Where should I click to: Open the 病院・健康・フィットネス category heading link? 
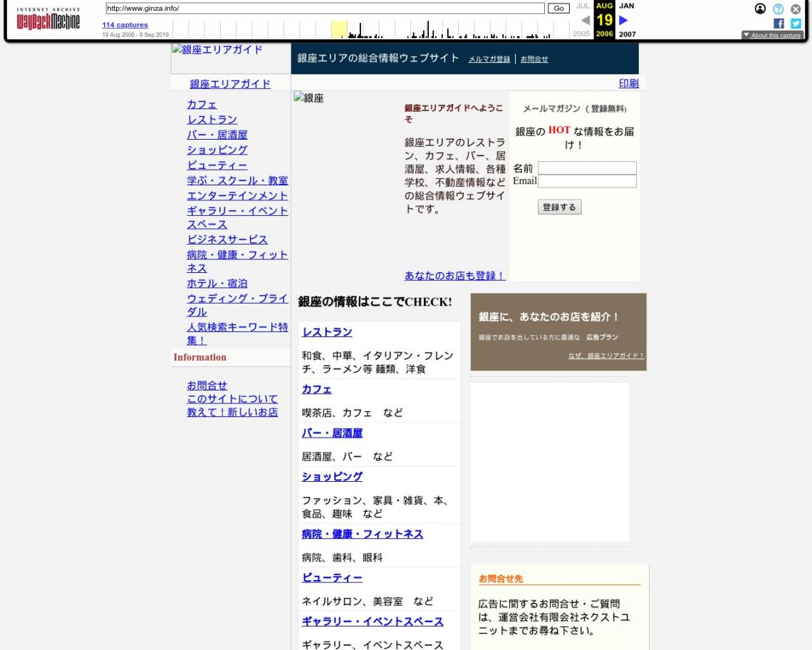click(363, 534)
